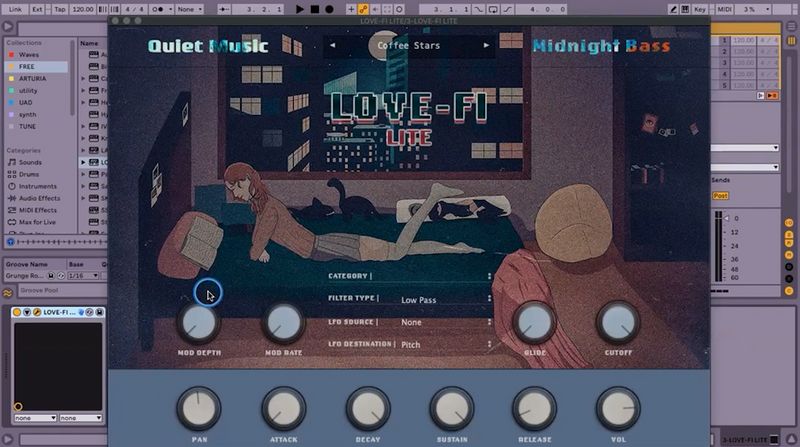Toggle the orange automation arm button
The width and height of the screenshot is (800, 447).
click(363, 9)
